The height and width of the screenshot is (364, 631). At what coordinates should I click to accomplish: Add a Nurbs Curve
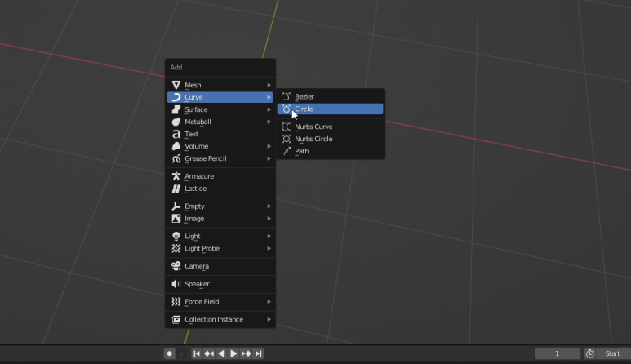click(x=330, y=127)
